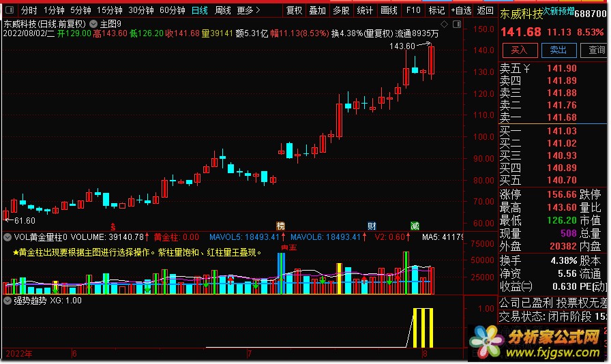611x364 pixels.
Task: Click the 最低 126.20 value
Action: pyautogui.click(x=561, y=220)
